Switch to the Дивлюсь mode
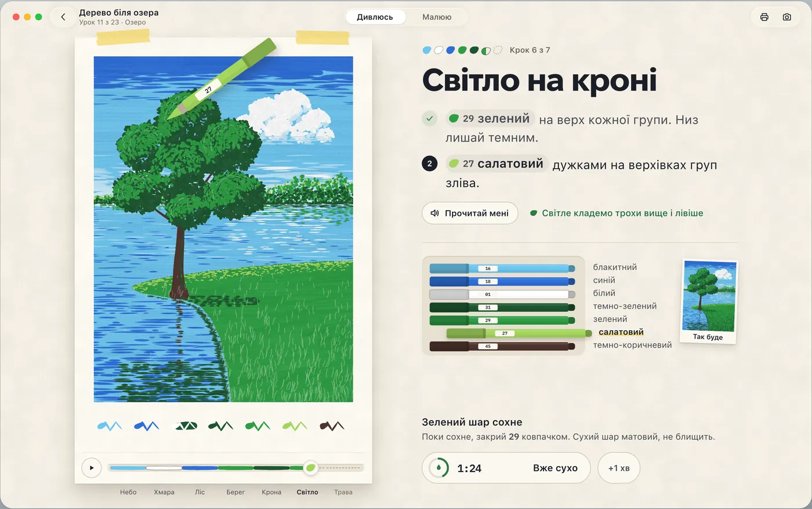Screen dimensions: 812x509 (375, 17)
